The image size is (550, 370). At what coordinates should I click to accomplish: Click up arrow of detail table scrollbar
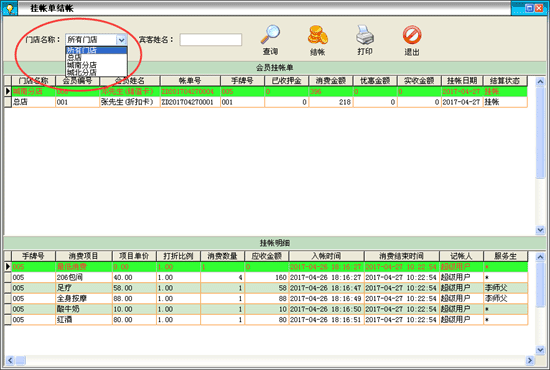(540, 257)
